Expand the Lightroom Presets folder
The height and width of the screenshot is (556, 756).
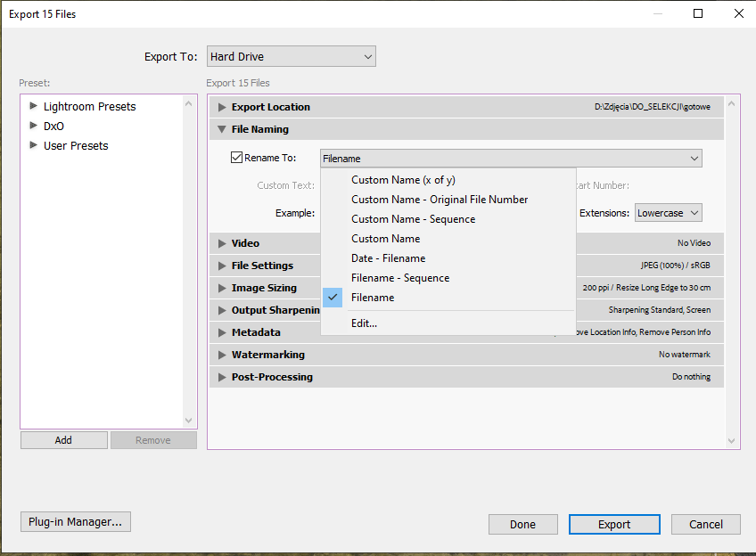tap(34, 106)
